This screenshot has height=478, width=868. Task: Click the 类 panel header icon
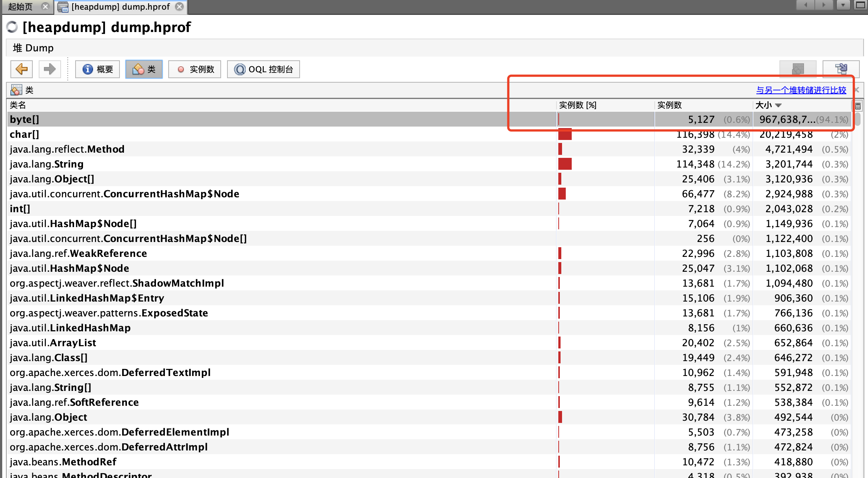tap(16, 90)
